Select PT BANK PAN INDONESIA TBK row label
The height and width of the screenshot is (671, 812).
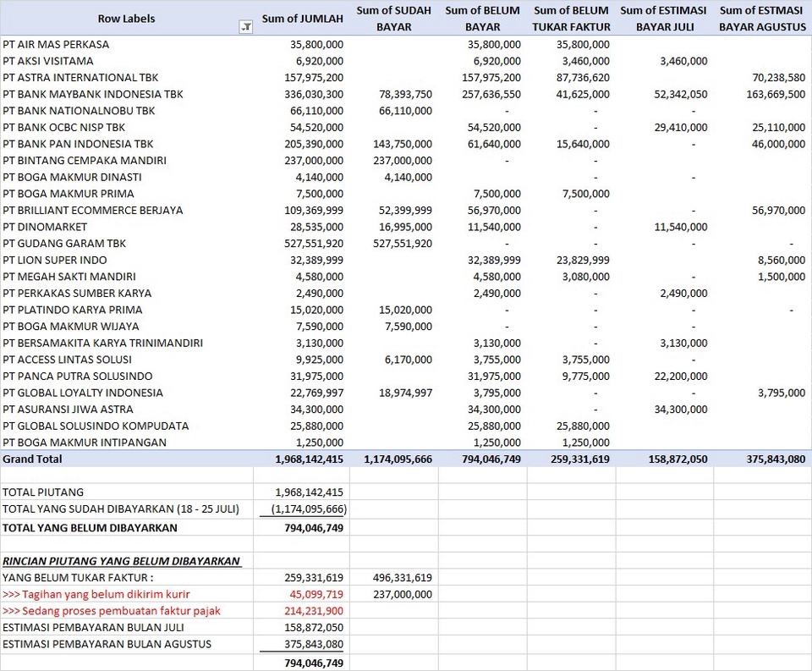pos(78,144)
